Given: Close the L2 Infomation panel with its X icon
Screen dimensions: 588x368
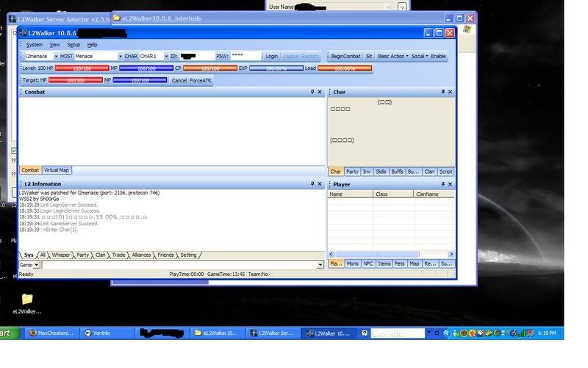Looking at the screenshot, I should pos(320,184).
